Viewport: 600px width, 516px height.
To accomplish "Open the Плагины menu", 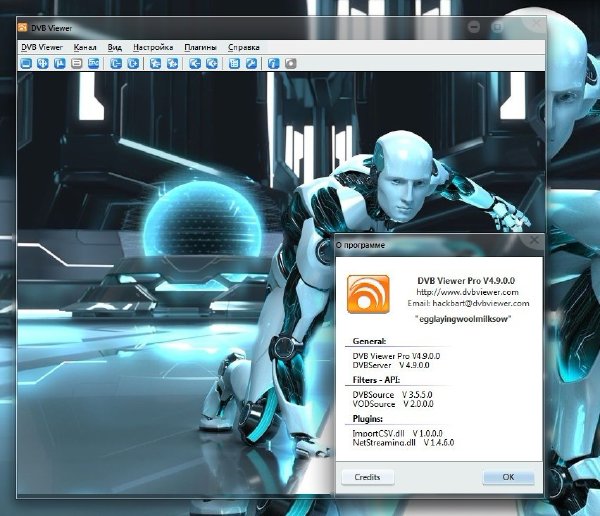I will click(201, 47).
